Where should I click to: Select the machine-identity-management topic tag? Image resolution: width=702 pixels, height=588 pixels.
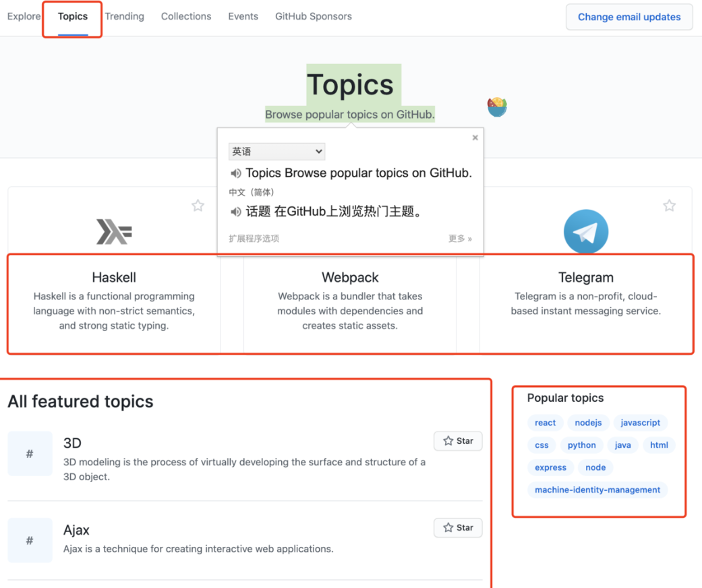pos(597,490)
